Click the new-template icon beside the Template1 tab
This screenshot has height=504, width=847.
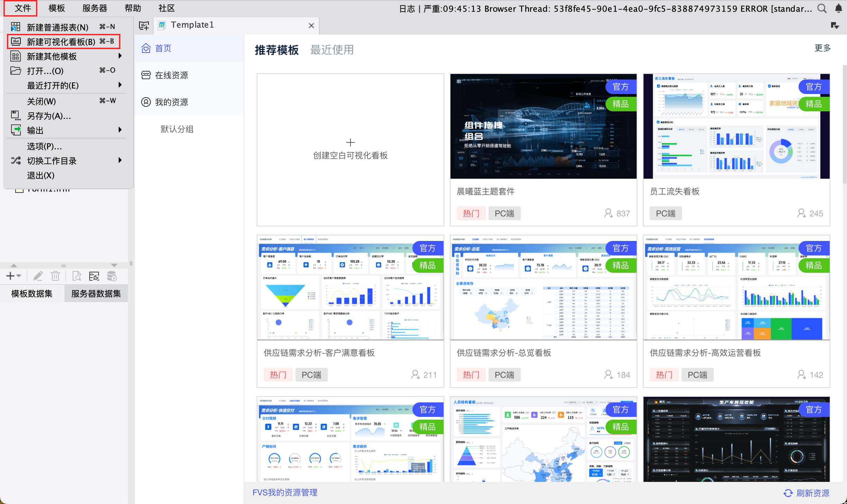pos(144,25)
